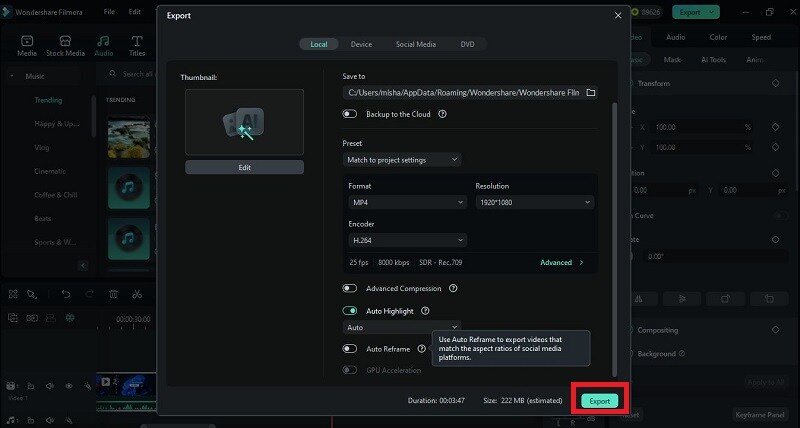Click the AI thumbnail preview box
Screen dimensions: 800x428
point(244,122)
